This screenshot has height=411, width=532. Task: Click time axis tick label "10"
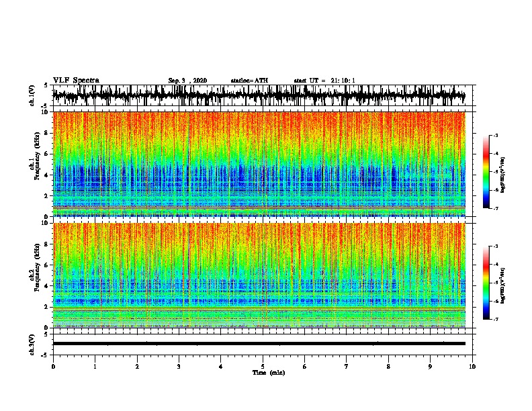(472, 367)
